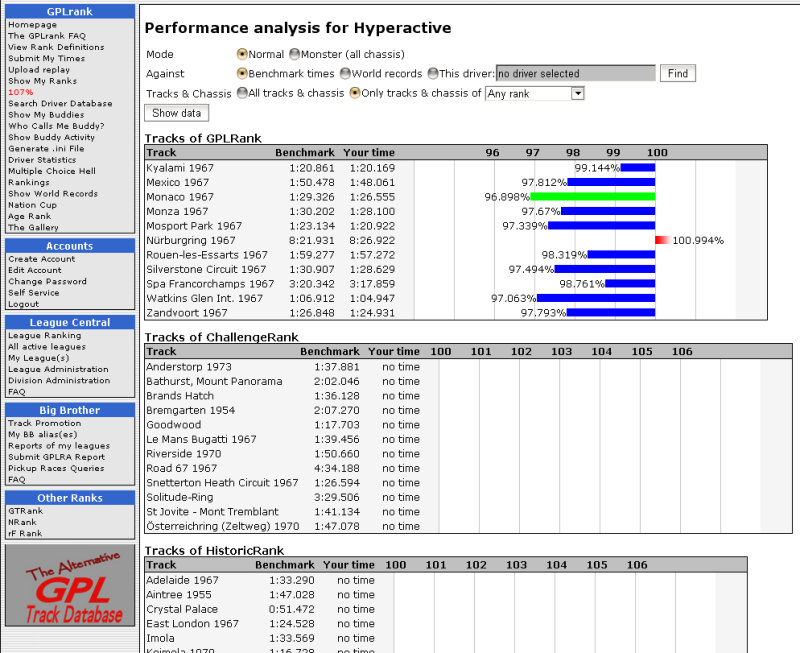Open Search Driver Database

[x=60, y=103]
